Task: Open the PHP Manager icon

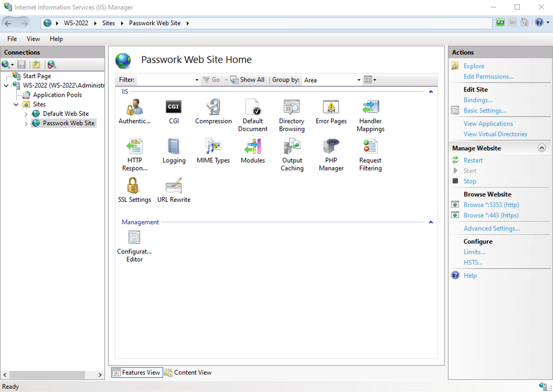Action: 331,150
